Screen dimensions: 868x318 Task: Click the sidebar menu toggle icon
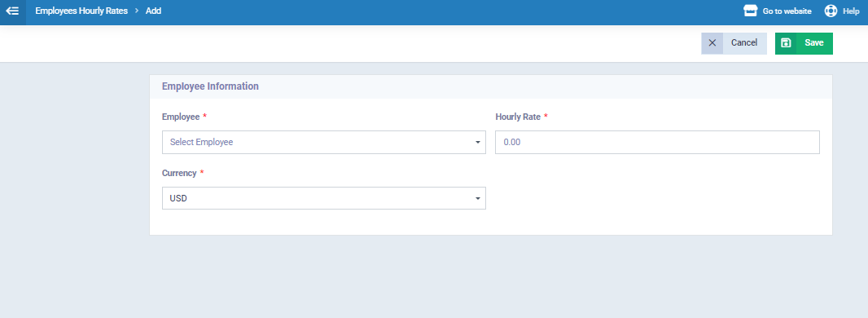pos(12,11)
